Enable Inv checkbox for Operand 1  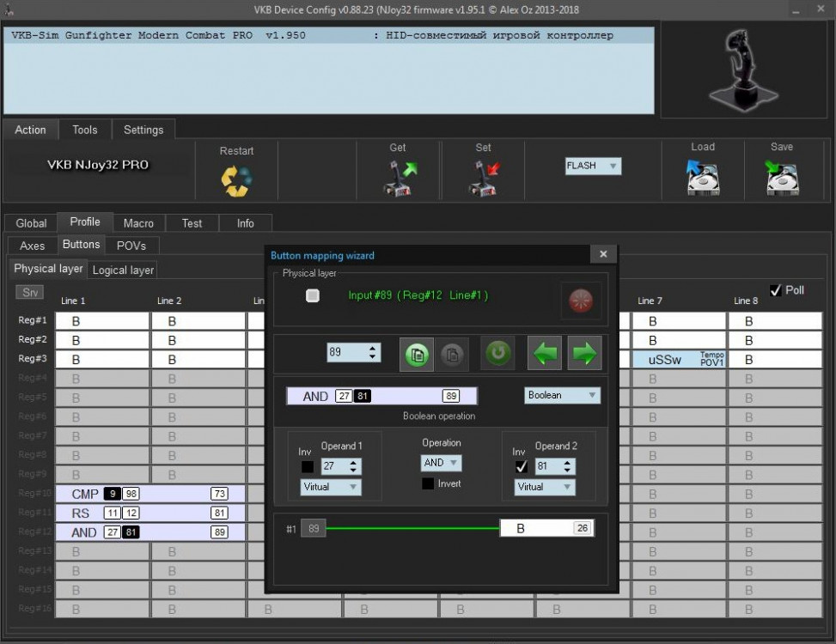[307, 467]
